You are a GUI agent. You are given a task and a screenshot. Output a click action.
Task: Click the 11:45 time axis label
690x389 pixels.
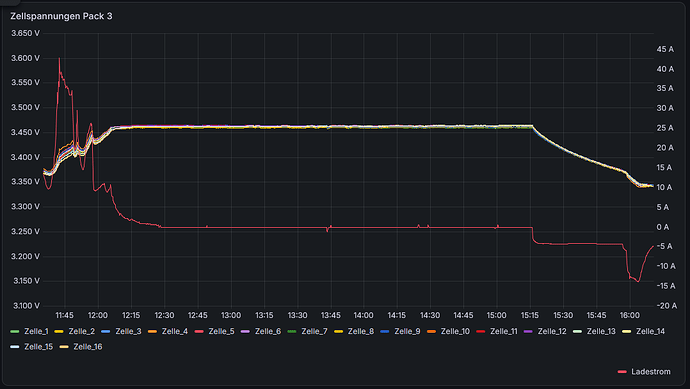tap(65, 316)
